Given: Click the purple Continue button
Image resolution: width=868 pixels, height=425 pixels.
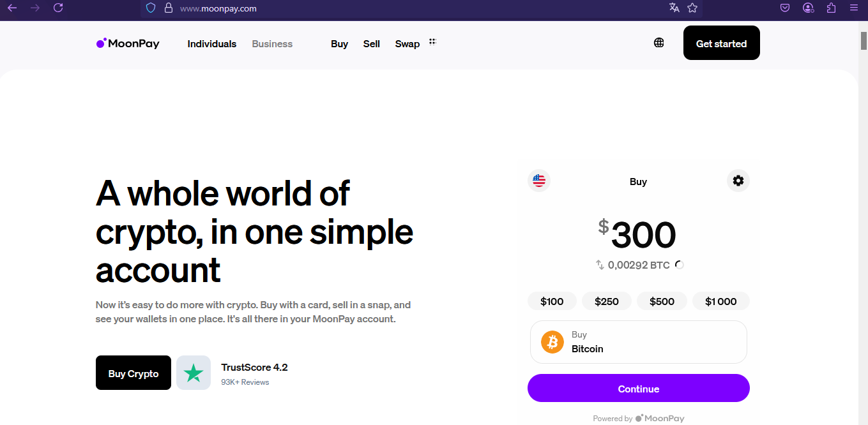Looking at the screenshot, I should (x=639, y=388).
